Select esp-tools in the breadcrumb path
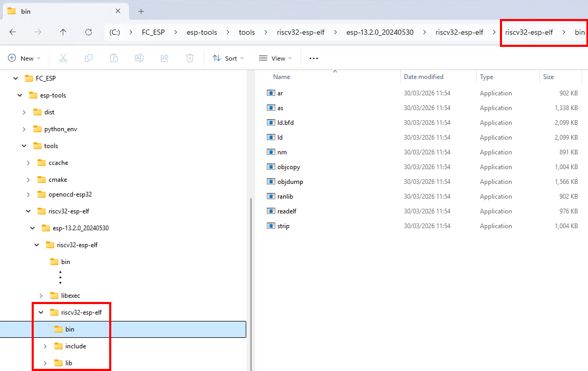This screenshot has width=588, height=371. pyautogui.click(x=202, y=32)
